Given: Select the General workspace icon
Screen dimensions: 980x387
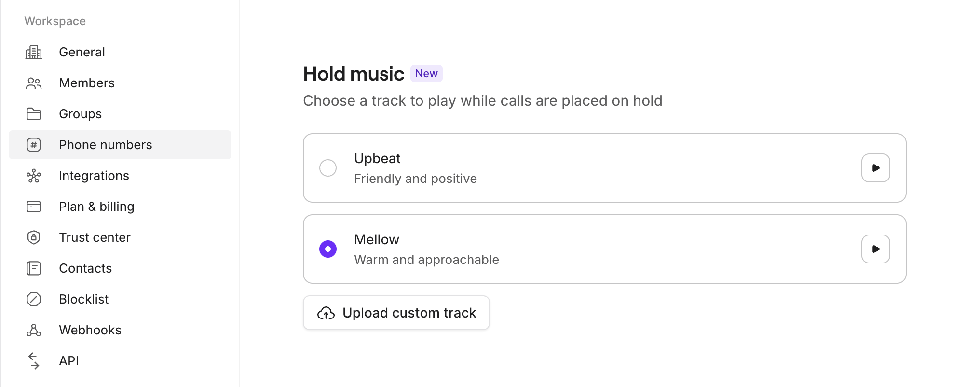Looking at the screenshot, I should click(x=33, y=52).
